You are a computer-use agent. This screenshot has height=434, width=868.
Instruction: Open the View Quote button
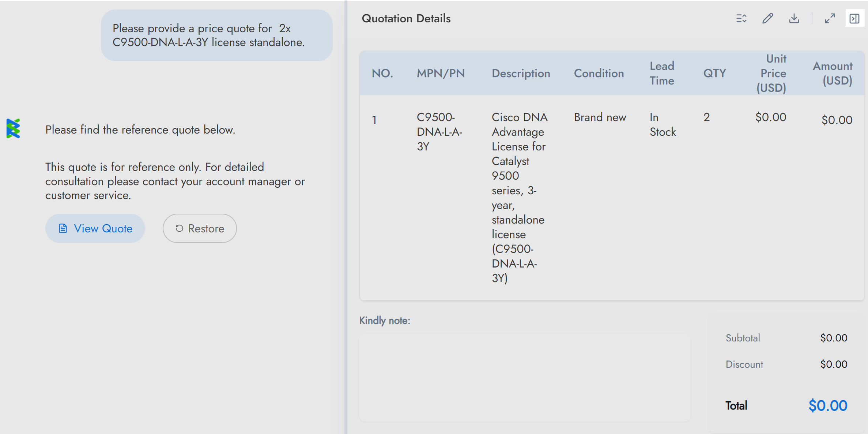coord(95,228)
